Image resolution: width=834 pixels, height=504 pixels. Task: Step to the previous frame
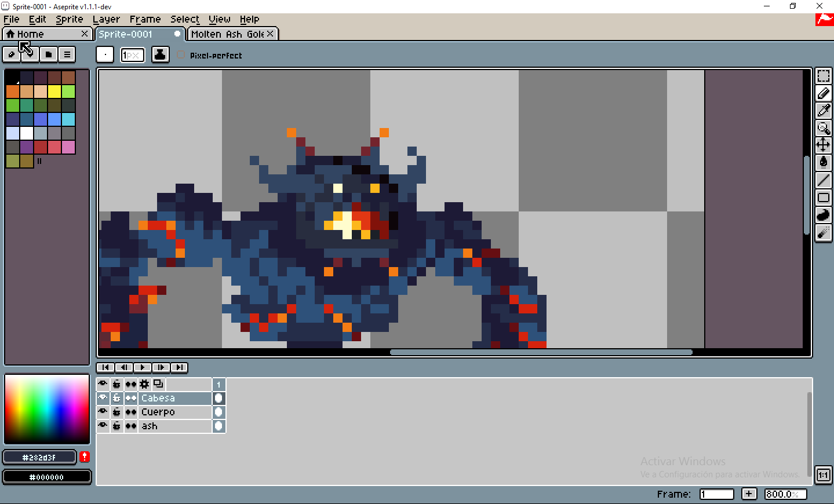[x=124, y=367]
